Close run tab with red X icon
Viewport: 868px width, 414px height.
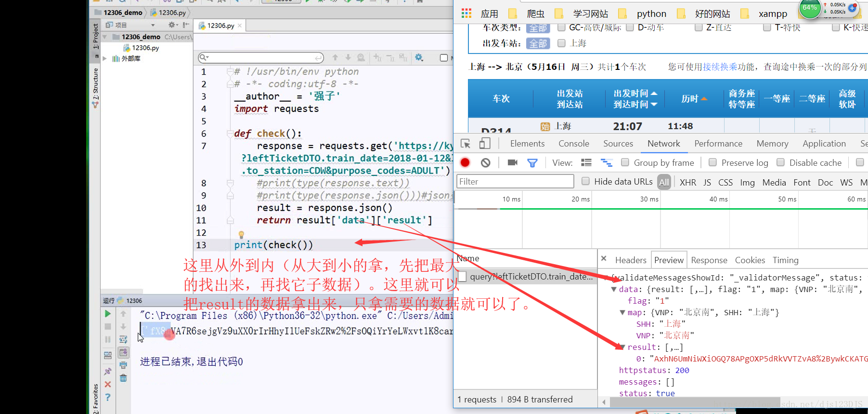[108, 384]
